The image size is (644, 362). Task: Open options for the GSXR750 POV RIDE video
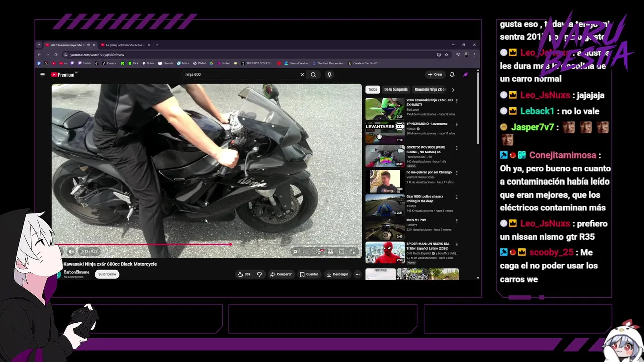[457, 148]
